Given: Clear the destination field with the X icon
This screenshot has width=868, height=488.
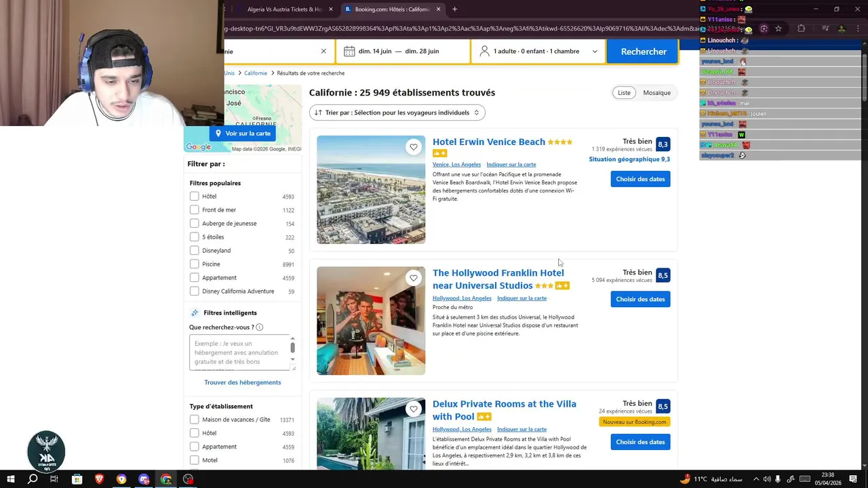Looking at the screenshot, I should pos(323,51).
